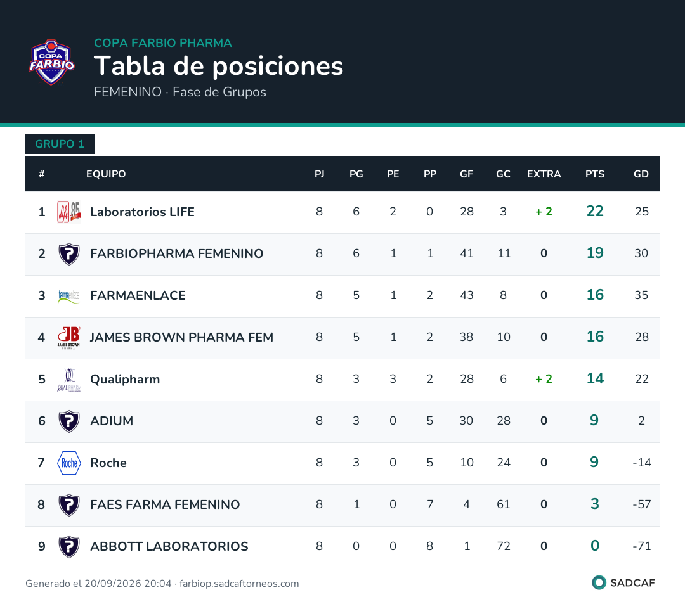Click the PTS column header

click(x=594, y=174)
